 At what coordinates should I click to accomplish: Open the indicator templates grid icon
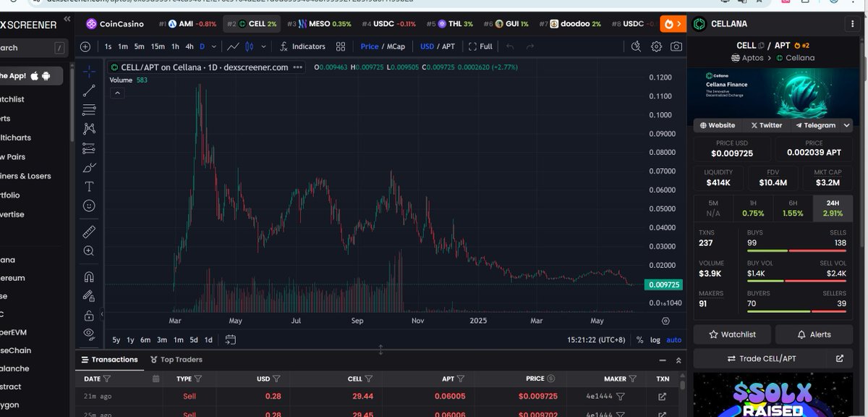click(x=341, y=46)
